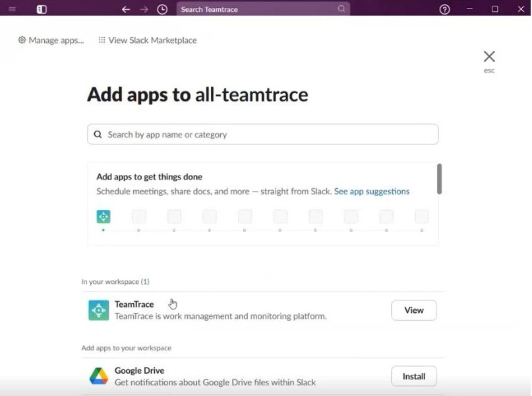Open the TeamTrace app name
Screen dimensions: 532x396
(134, 304)
